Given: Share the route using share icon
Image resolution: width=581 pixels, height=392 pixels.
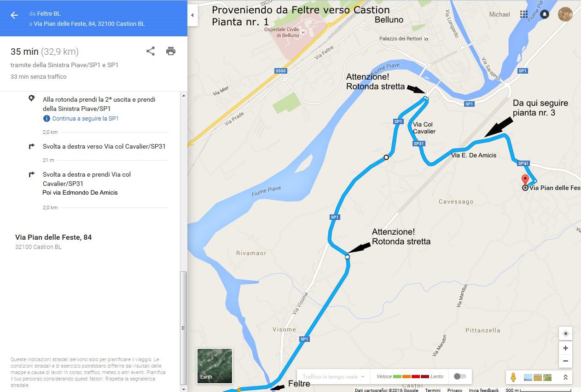Looking at the screenshot, I should click(151, 51).
